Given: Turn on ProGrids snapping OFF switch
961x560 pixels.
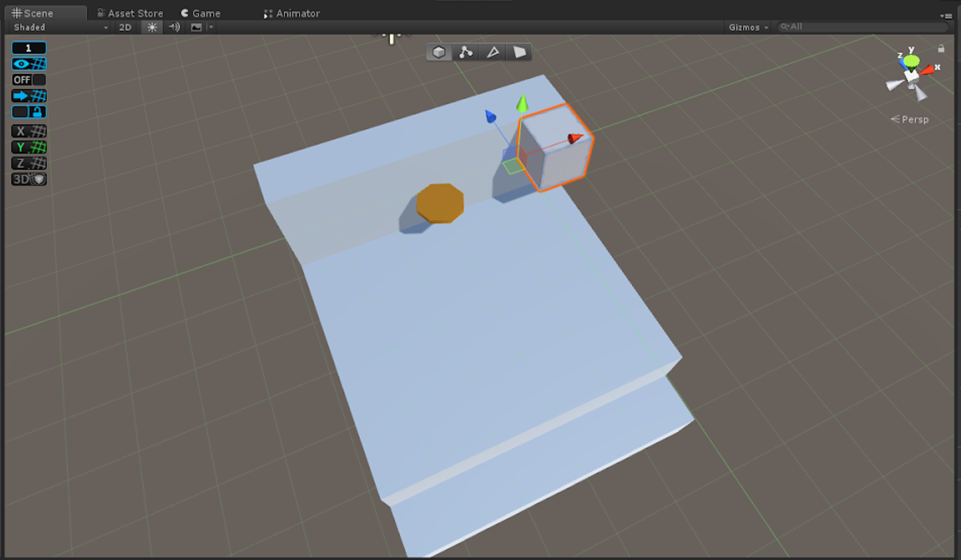Looking at the screenshot, I should tap(29, 80).
